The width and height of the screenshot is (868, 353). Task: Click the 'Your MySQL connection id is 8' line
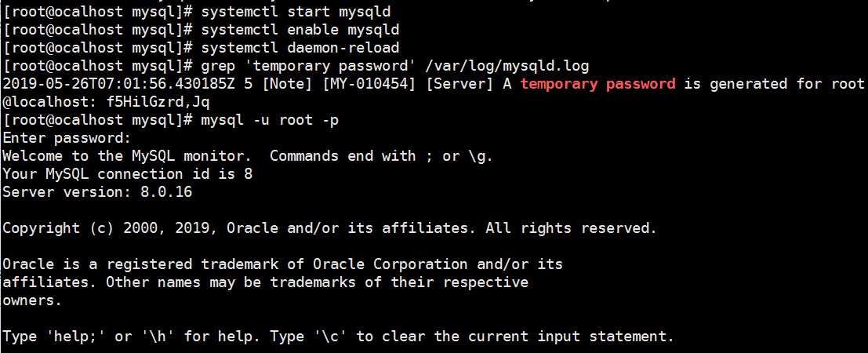pyautogui.click(x=127, y=174)
